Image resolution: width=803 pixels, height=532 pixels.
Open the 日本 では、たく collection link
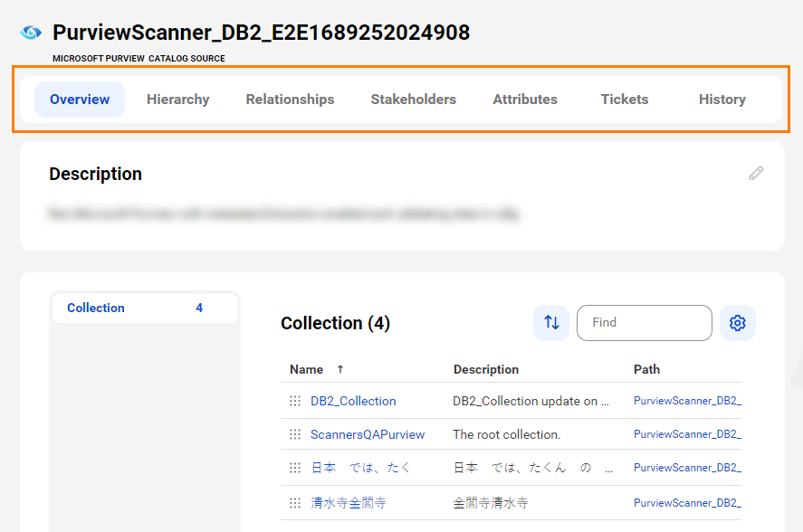(361, 468)
